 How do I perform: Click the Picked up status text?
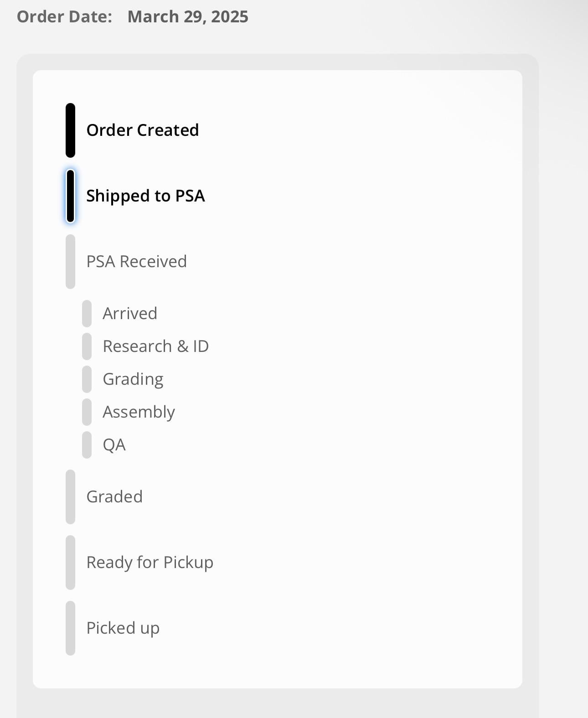[123, 629]
